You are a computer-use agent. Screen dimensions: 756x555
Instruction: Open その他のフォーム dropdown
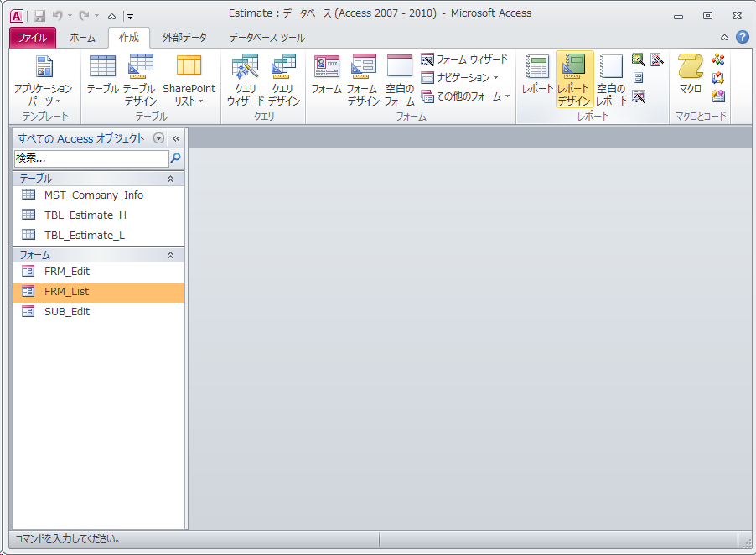click(465, 96)
